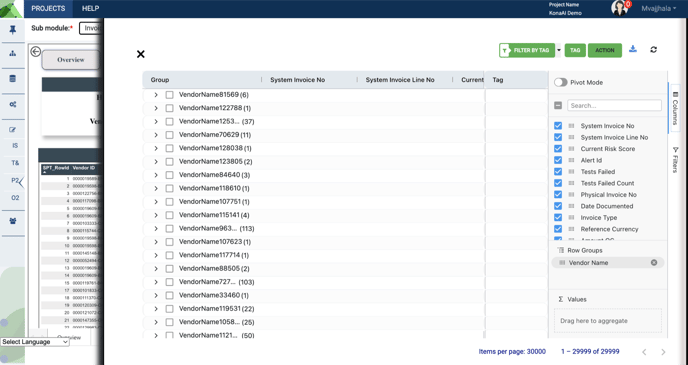Expand the VendorName117714 group
Image resolution: width=688 pixels, height=365 pixels.
pos(156,255)
